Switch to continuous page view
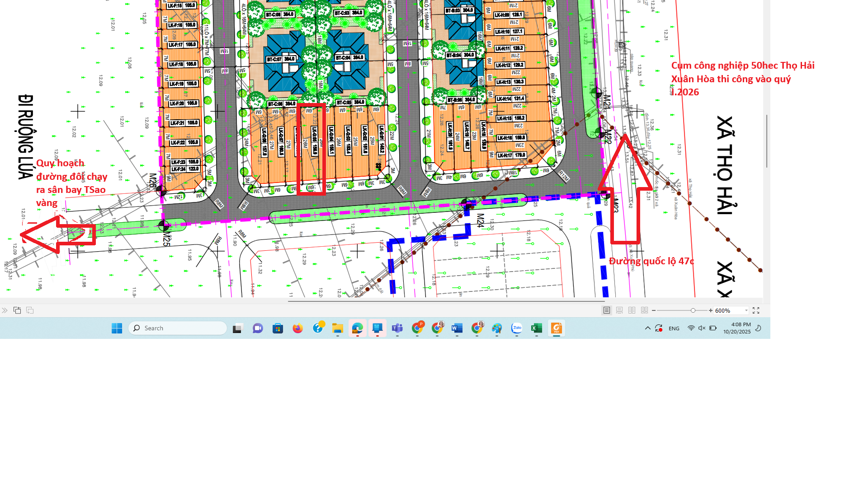Image resolution: width=868 pixels, height=488 pixels. pyautogui.click(x=619, y=310)
